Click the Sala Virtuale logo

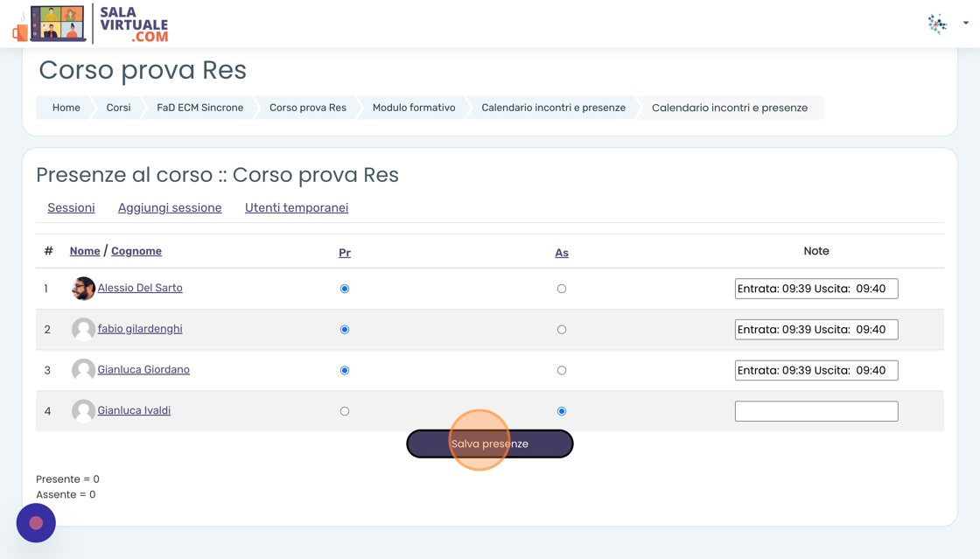(91, 24)
